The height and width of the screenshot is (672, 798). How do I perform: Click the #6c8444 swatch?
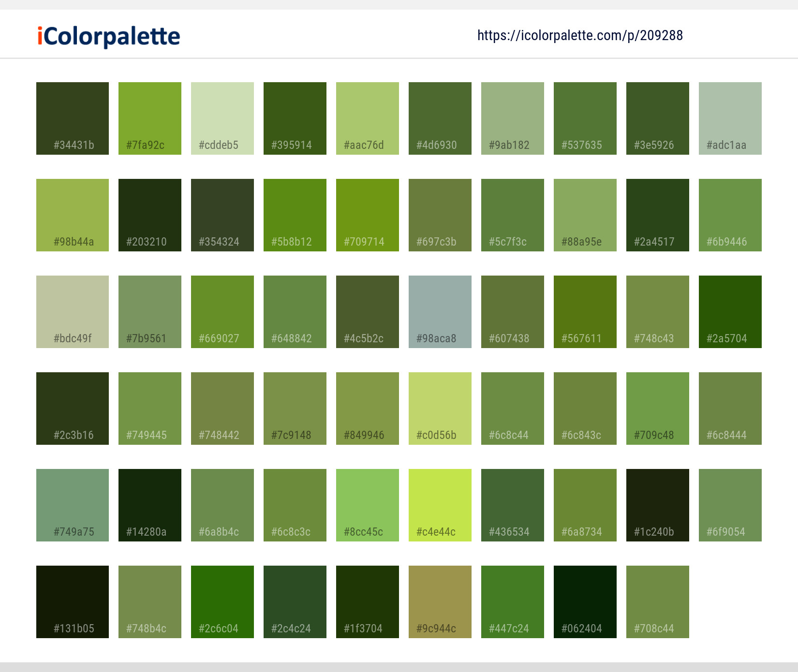pos(730,409)
